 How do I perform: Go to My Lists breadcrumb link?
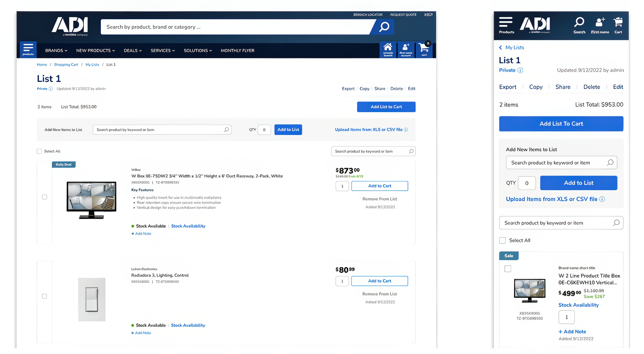92,65
